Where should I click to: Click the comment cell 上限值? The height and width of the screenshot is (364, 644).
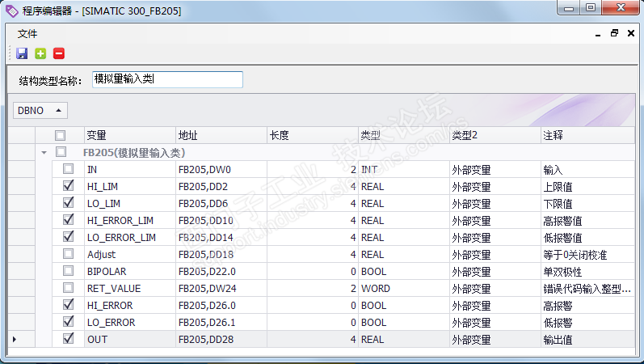[x=587, y=186]
